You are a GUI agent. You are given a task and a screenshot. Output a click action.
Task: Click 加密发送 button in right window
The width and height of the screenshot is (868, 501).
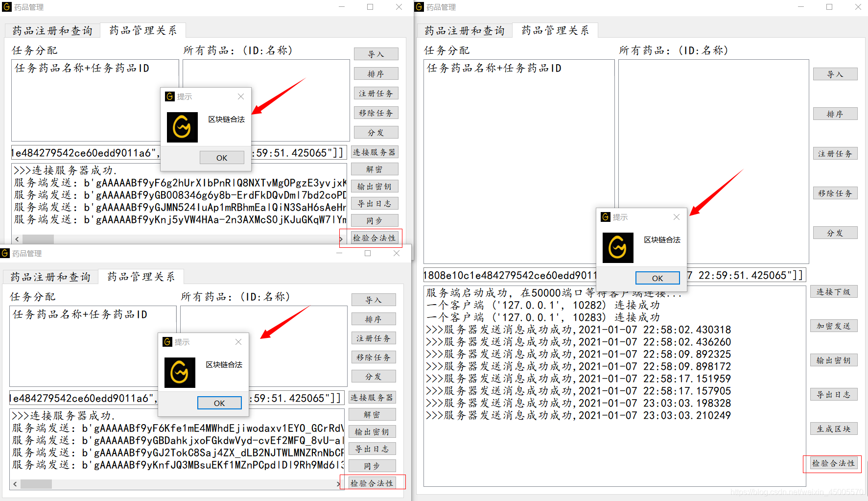coord(834,326)
